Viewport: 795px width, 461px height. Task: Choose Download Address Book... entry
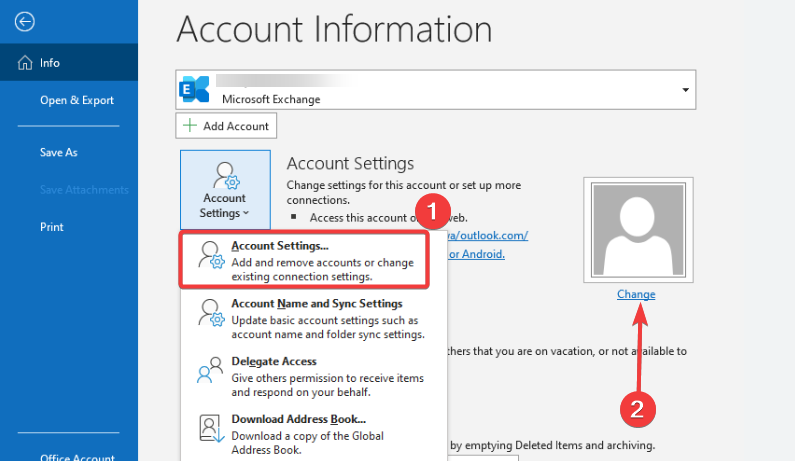314,434
